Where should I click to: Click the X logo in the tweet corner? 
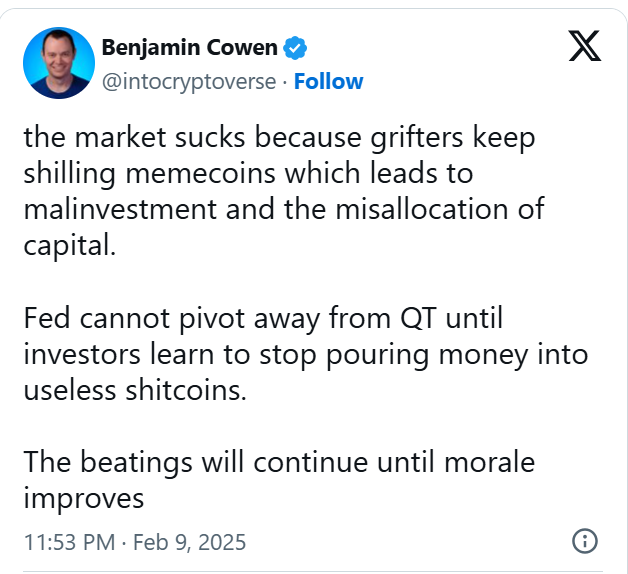point(584,47)
